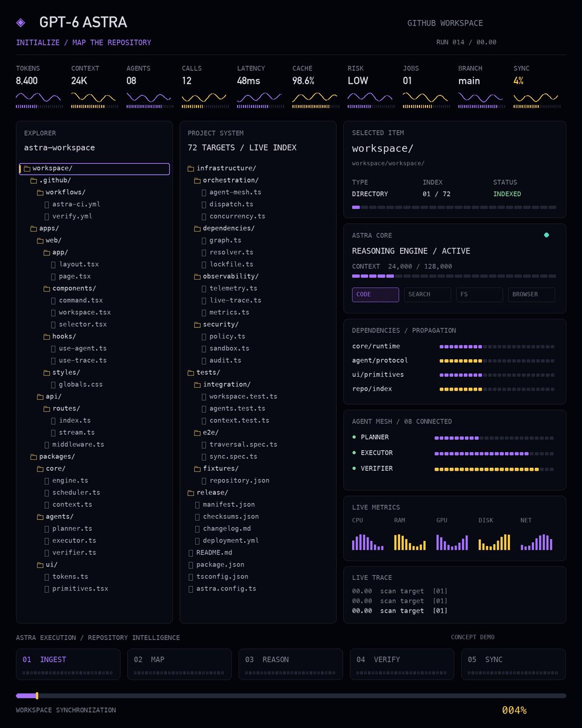
Task: Select scheduler.ts in the Explorer
Action: pyautogui.click(x=73, y=493)
